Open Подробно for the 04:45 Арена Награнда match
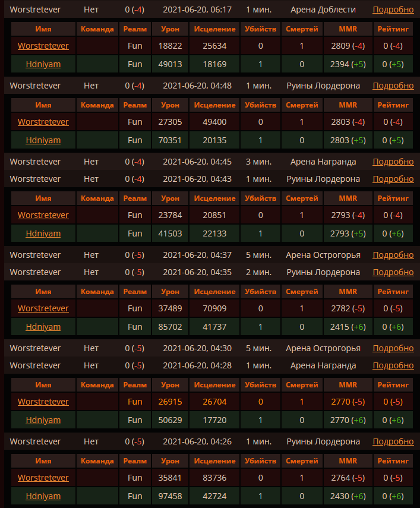Image resolution: width=420 pixels, height=508 pixels. 393,162
